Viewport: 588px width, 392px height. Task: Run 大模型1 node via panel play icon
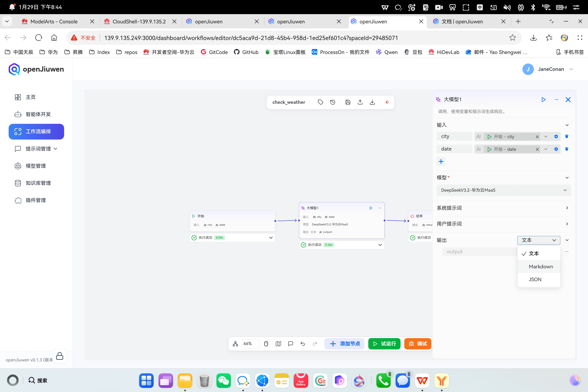[x=544, y=100]
